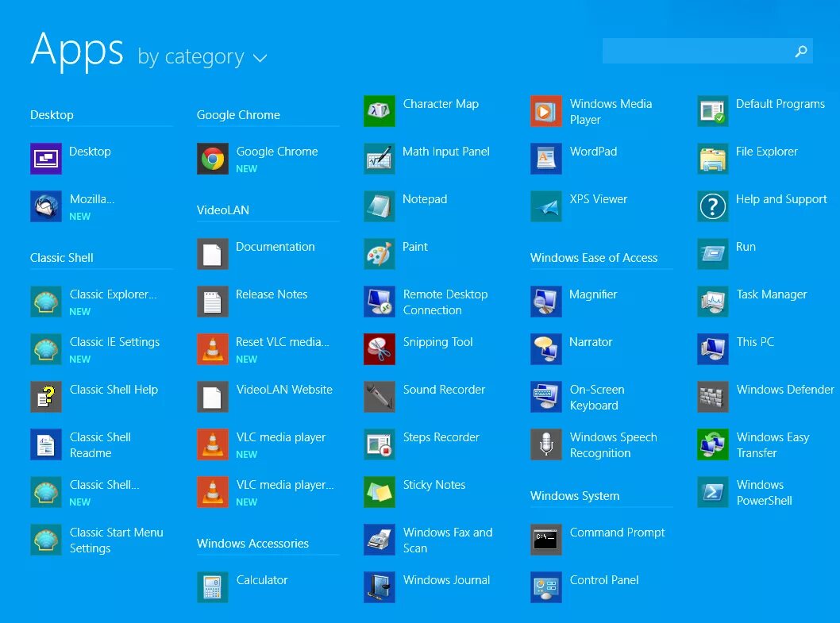
Task: Launch Calculator icon
Action: tap(213, 587)
